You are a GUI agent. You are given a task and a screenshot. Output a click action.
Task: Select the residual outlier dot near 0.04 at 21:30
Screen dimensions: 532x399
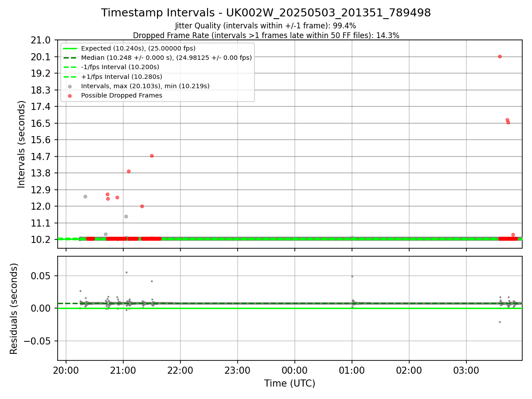coord(152,281)
